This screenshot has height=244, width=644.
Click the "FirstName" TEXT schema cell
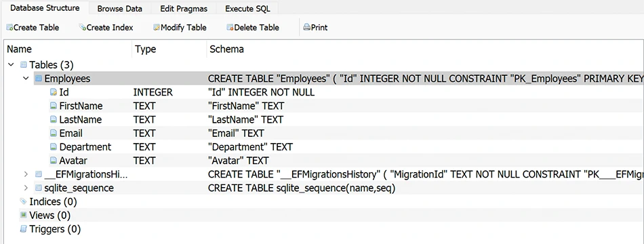[x=246, y=106]
